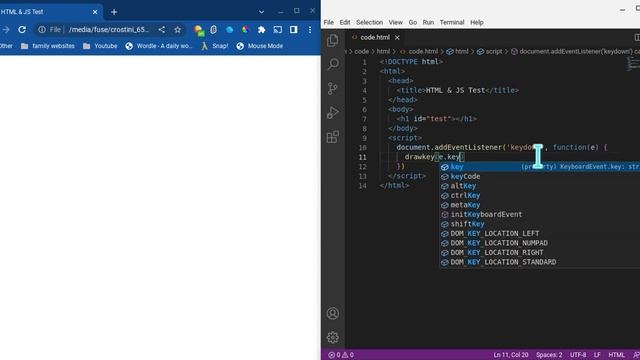Viewport: 640px width, 360px height.
Task: Toggle Chrome side panel
Action: point(293,29)
